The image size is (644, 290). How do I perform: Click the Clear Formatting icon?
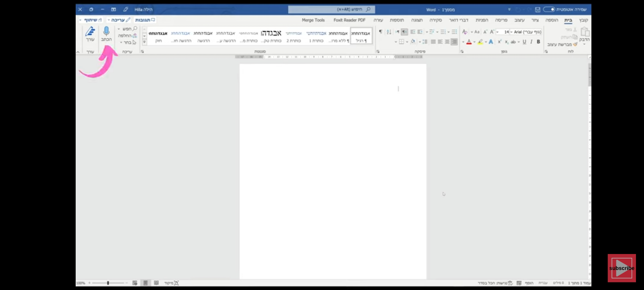point(465,32)
